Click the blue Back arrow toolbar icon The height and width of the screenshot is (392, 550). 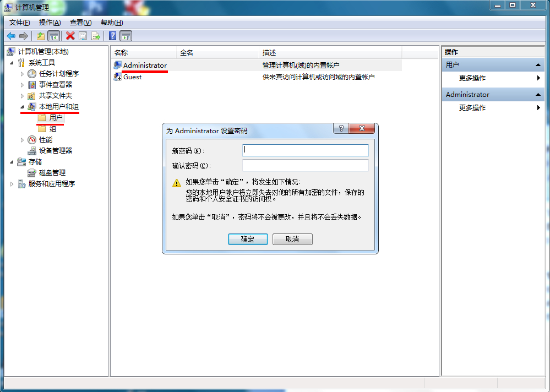pos(11,36)
